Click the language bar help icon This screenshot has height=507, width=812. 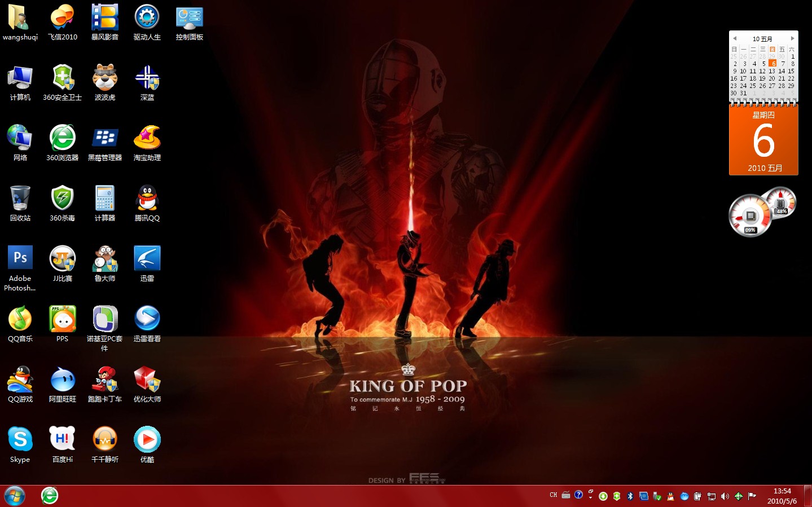(578, 495)
